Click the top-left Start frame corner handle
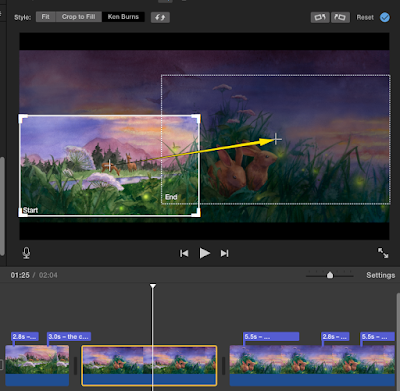Image resolution: width=400 pixels, height=391 pixels. coord(23,119)
